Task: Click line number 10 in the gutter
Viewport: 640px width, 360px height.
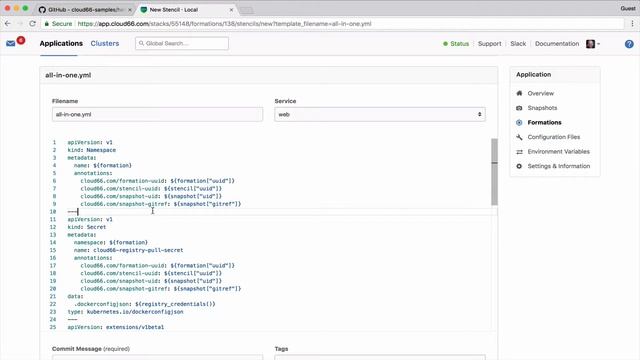Action: tap(53, 212)
